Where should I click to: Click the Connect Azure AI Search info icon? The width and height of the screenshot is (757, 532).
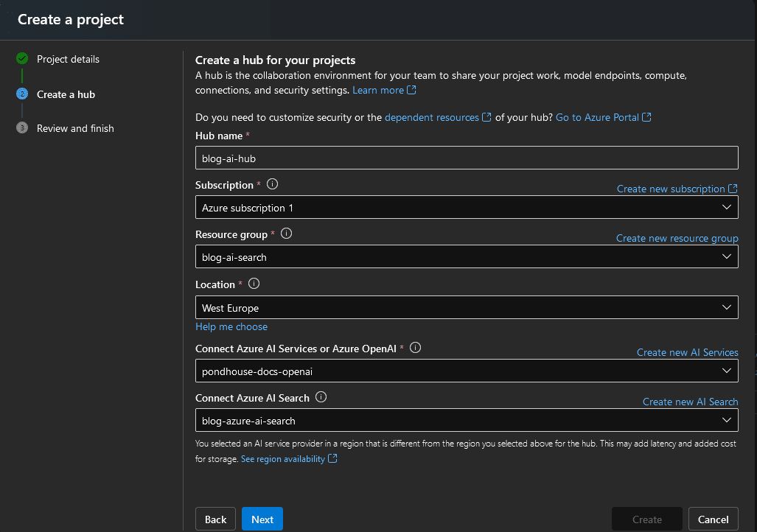[x=321, y=397]
